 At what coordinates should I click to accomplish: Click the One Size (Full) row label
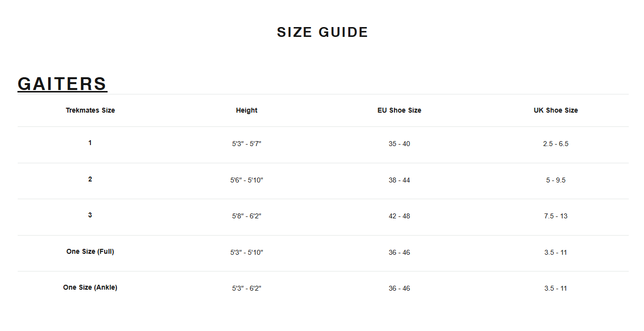(x=90, y=251)
